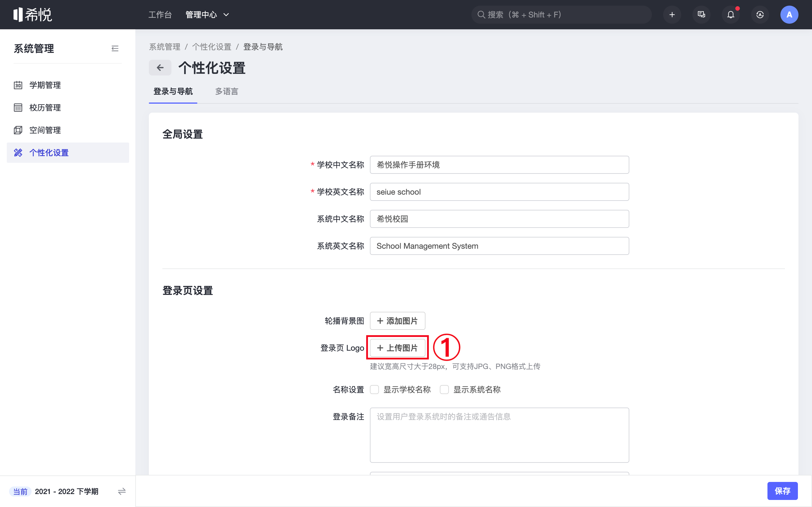Screen dimensions: 812x507
Task: Enable 显示学校名称 checkbox
Action: [374, 390]
